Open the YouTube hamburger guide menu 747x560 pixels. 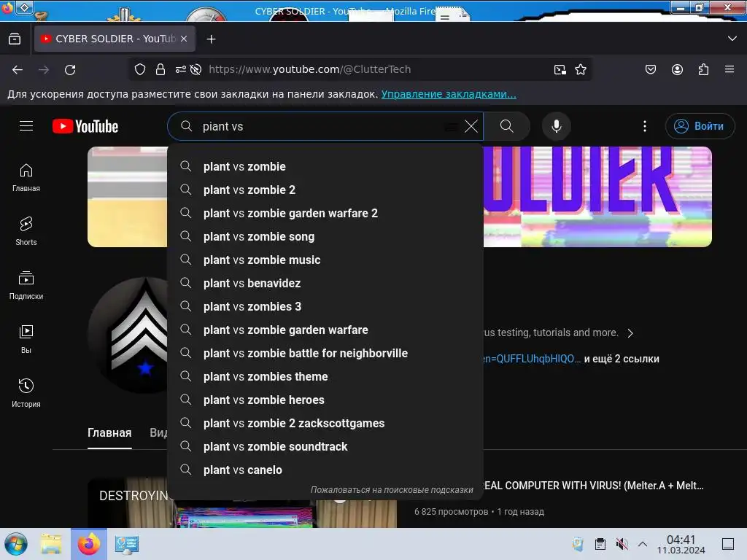pyautogui.click(x=26, y=125)
